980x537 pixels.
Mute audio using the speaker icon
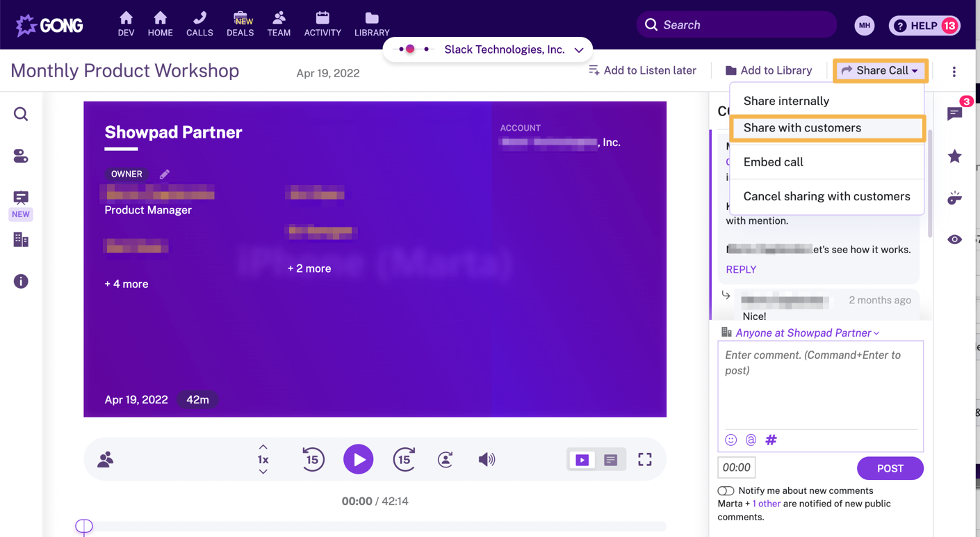[487, 459]
